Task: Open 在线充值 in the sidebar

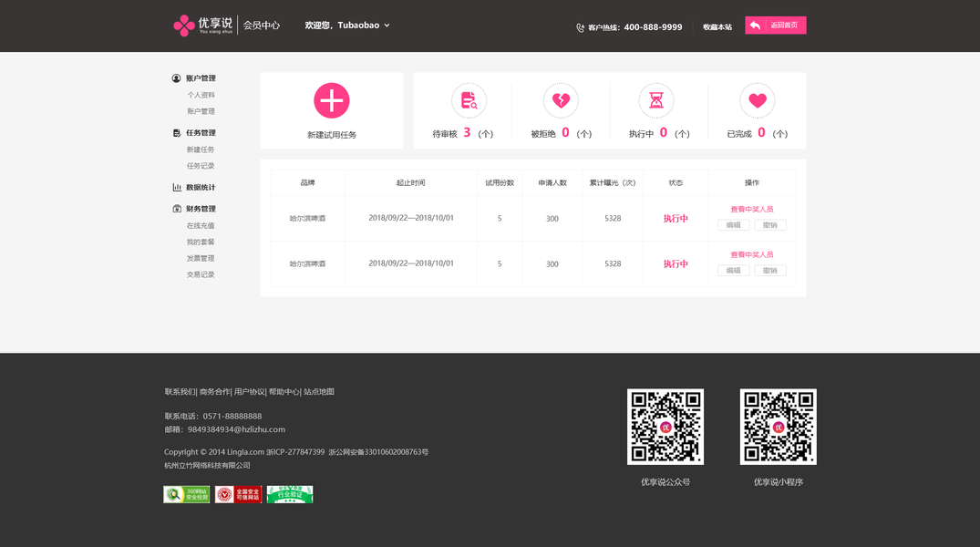Action: pos(201,226)
